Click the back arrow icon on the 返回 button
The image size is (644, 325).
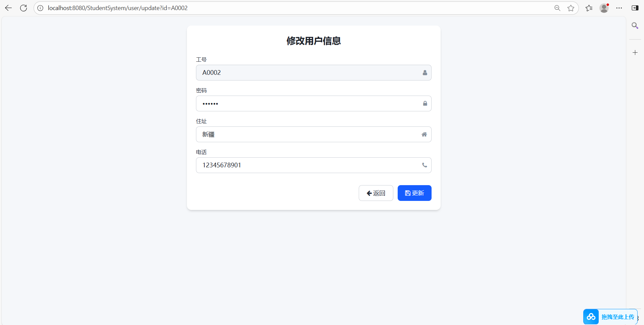click(x=369, y=193)
